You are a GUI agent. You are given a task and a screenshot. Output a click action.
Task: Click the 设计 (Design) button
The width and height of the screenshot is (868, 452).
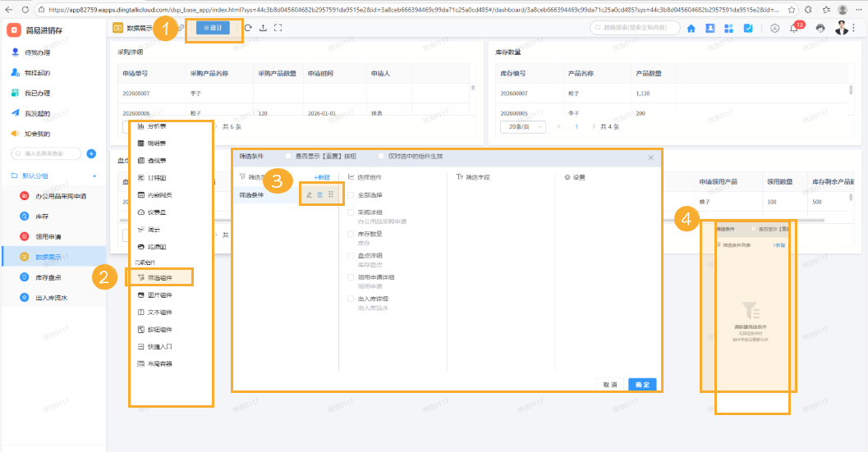214,28
